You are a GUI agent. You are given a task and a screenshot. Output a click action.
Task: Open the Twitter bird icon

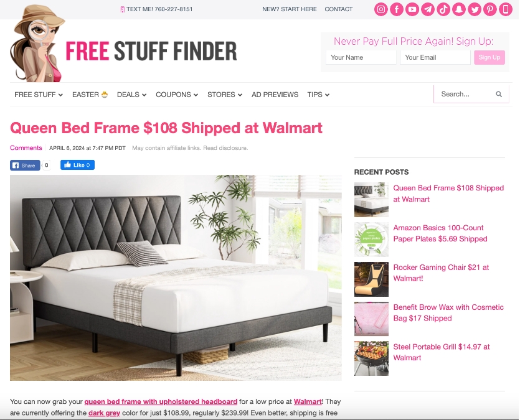pos(475,9)
